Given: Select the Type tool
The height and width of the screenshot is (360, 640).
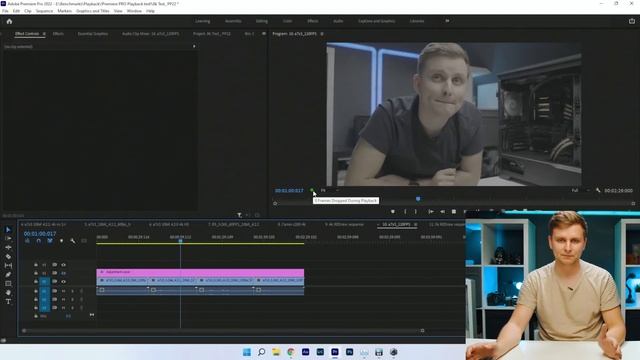Looking at the screenshot, I should [x=8, y=302].
